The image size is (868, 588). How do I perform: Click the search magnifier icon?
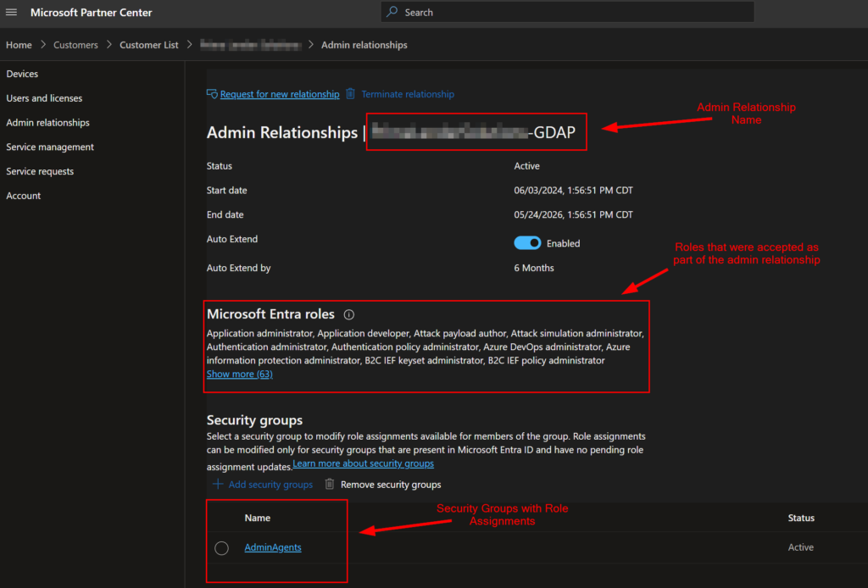coord(392,13)
